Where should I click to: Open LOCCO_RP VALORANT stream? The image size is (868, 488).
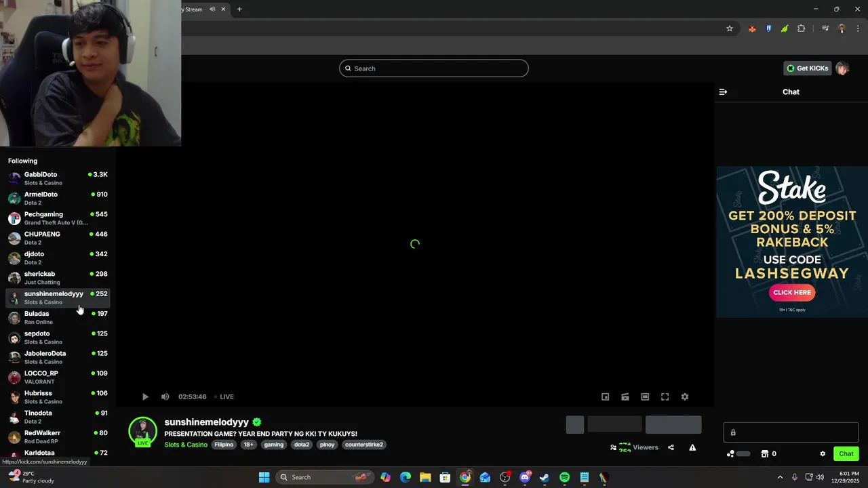click(58, 377)
